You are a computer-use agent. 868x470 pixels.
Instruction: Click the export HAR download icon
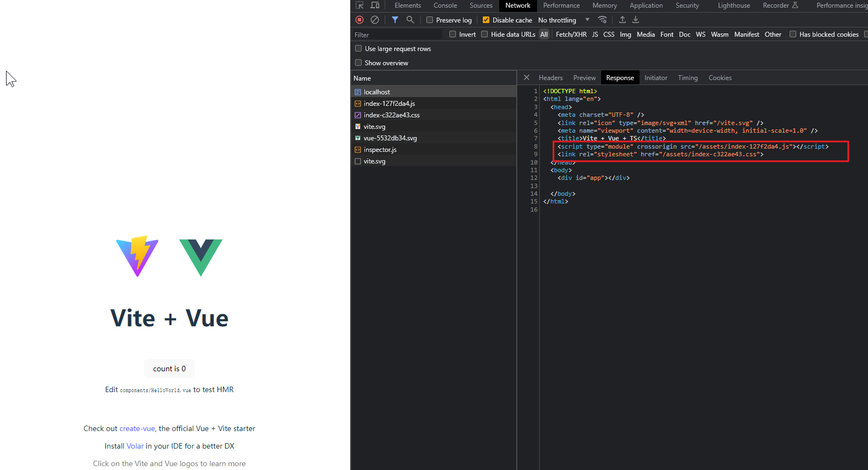click(636, 20)
